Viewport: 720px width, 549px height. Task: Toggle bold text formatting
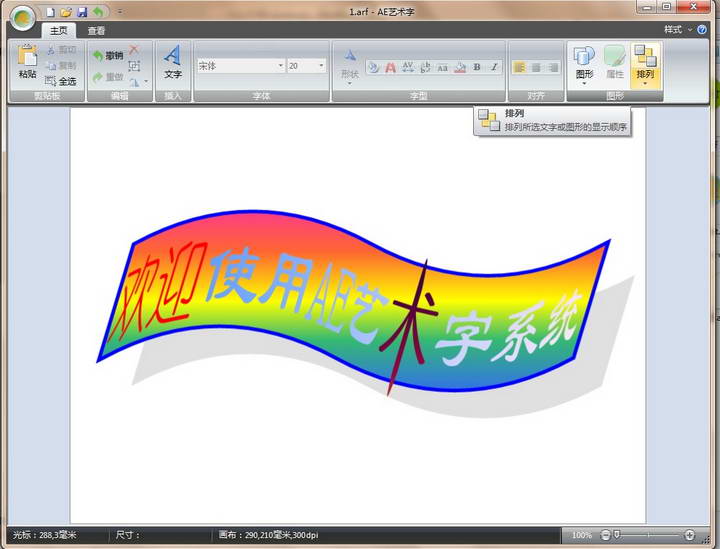[x=477, y=67]
